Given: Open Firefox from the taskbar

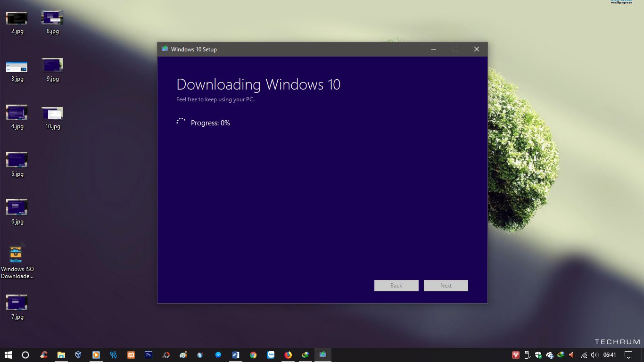Looking at the screenshot, I should tap(288, 355).
